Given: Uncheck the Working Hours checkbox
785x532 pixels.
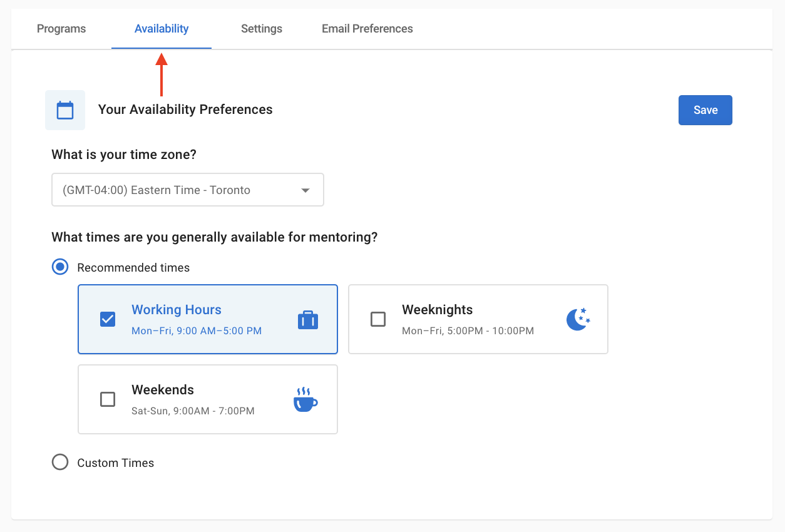Looking at the screenshot, I should [108, 319].
